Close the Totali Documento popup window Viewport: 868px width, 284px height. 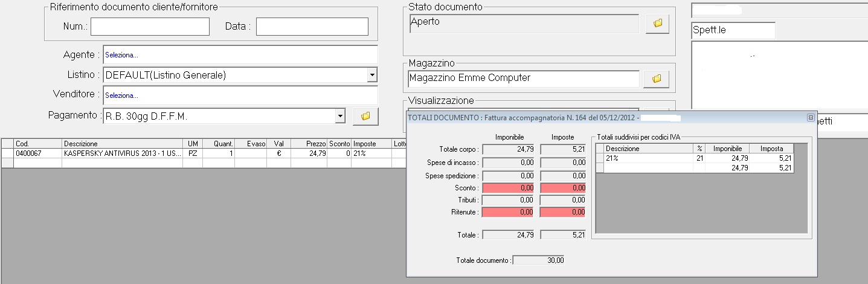811,117
